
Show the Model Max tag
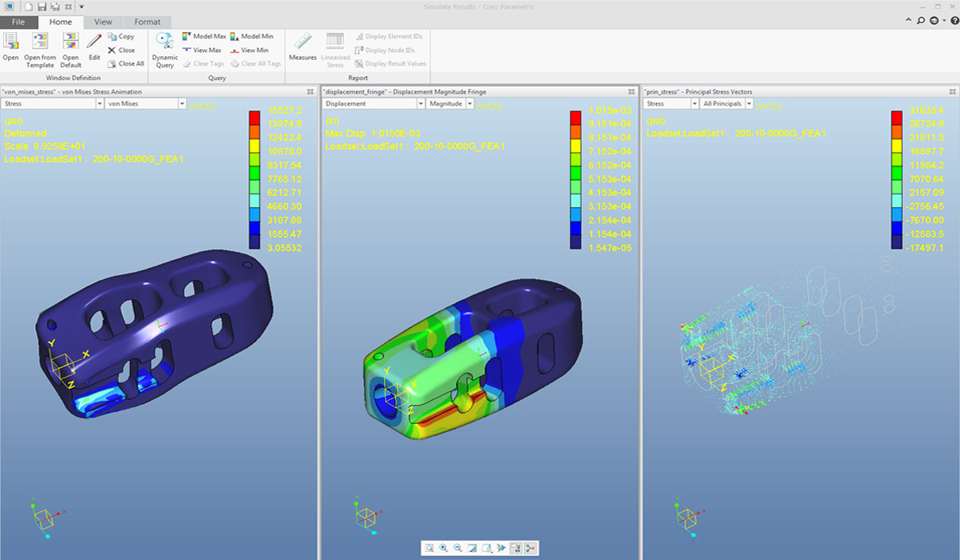(x=204, y=37)
